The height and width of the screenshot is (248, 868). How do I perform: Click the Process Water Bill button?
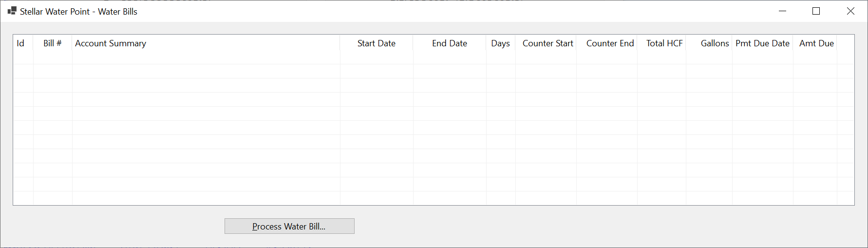289,226
